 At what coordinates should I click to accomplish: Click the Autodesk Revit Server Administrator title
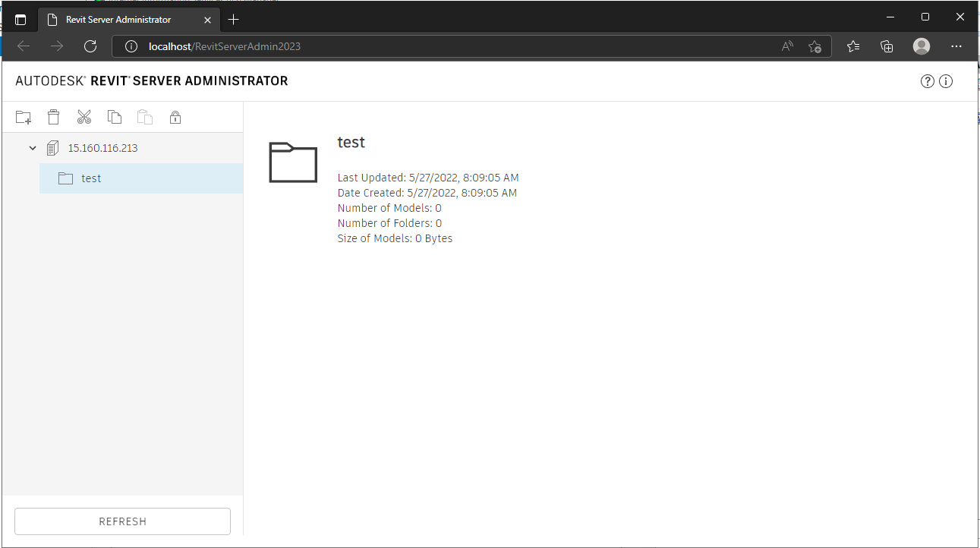[152, 80]
